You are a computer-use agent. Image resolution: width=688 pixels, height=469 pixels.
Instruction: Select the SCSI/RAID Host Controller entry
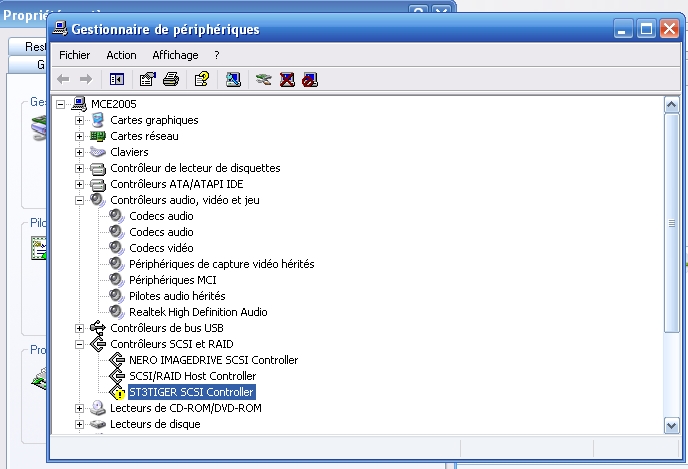coord(192,376)
